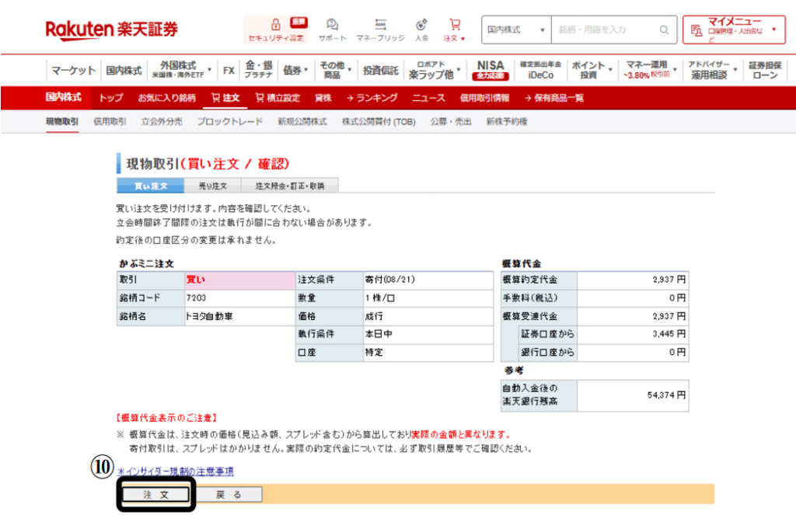Select 新規公開株式 sub-tab
The image size is (796, 532).
302,122
